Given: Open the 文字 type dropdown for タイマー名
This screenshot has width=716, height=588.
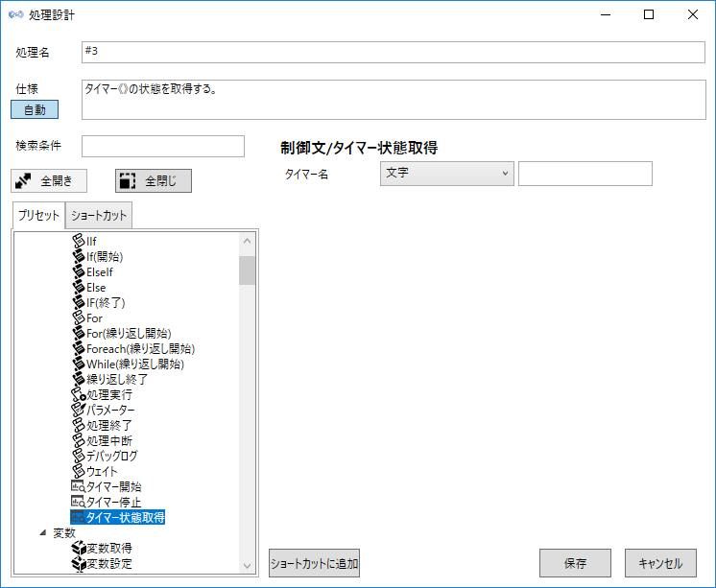Looking at the screenshot, I should tap(446, 174).
